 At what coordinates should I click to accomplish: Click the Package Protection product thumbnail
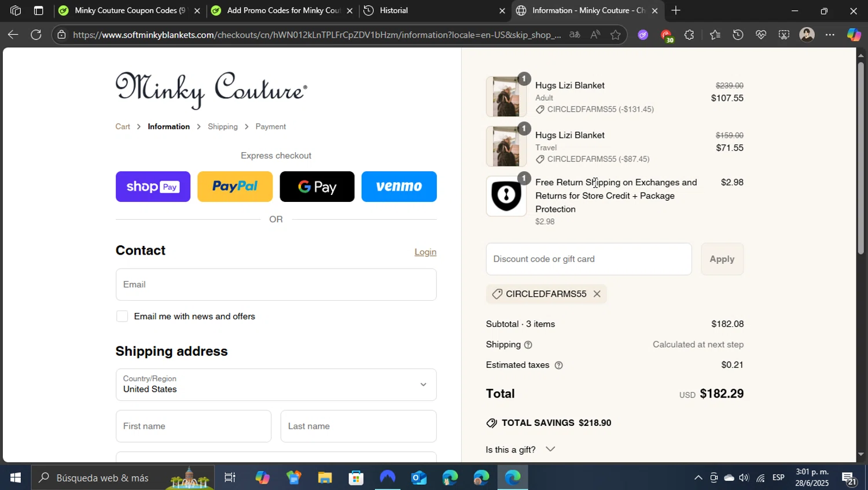point(506,196)
